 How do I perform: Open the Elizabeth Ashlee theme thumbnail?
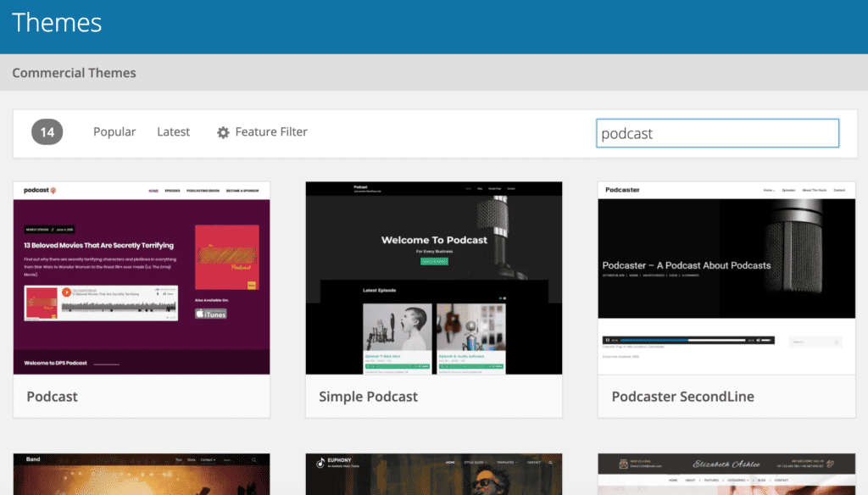click(726, 475)
